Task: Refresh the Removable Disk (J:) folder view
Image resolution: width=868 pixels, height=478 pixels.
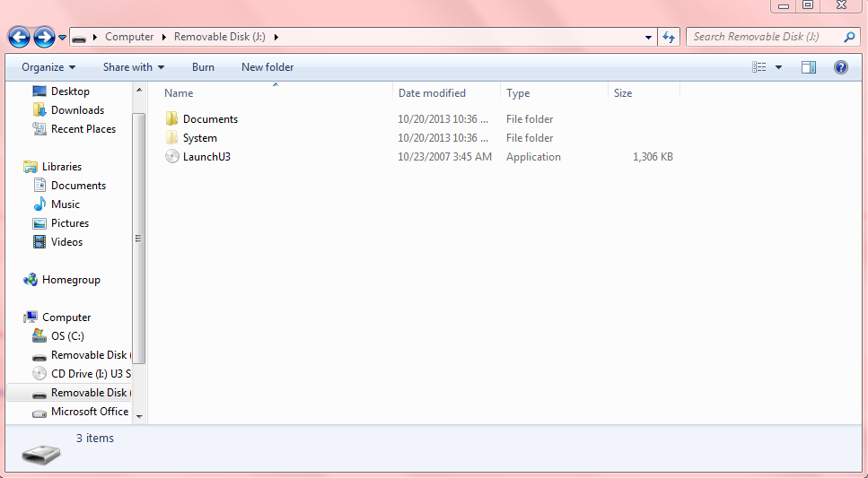Action: (669, 37)
